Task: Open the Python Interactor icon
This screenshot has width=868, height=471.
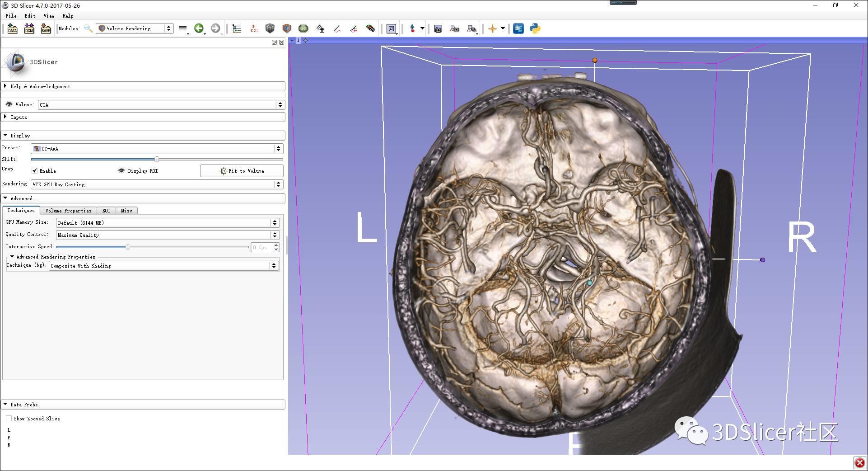Action: click(x=535, y=28)
